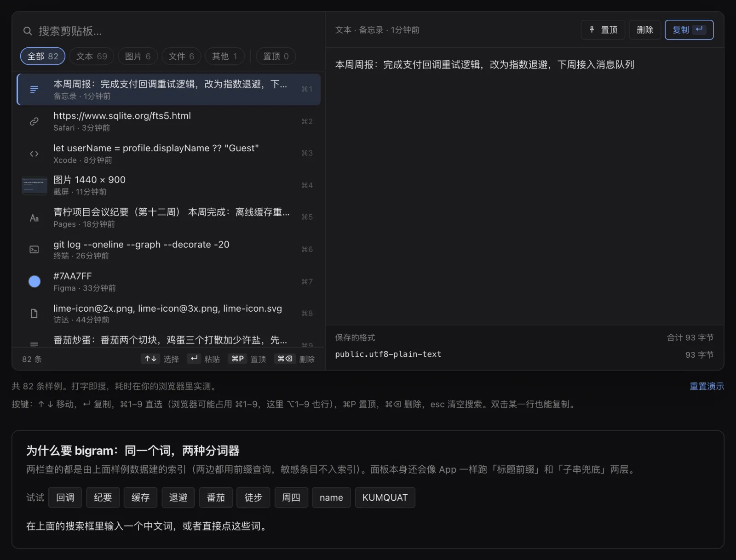Click the pin icon in 置顶 button
Viewport: 736px width, 560px height.
(592, 29)
